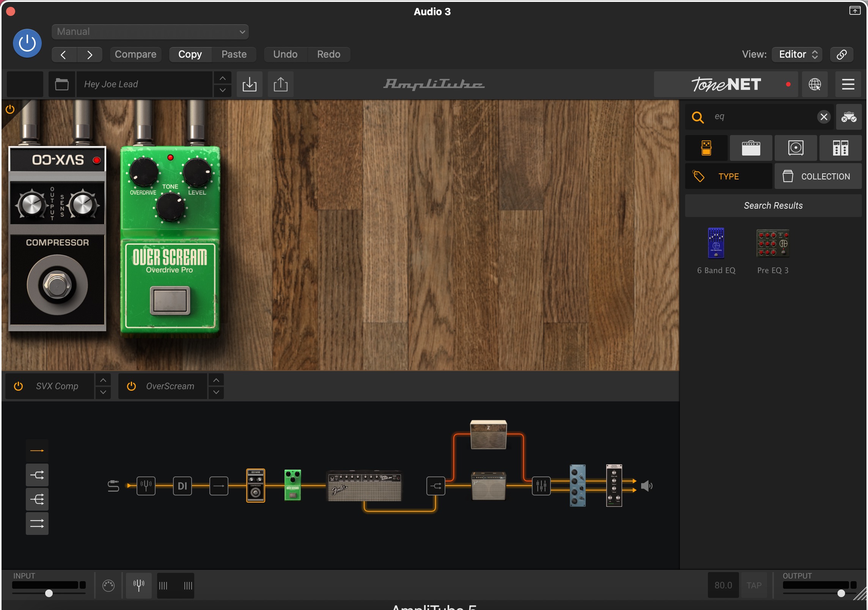Click SVX Comp model up chevron

[103, 380]
